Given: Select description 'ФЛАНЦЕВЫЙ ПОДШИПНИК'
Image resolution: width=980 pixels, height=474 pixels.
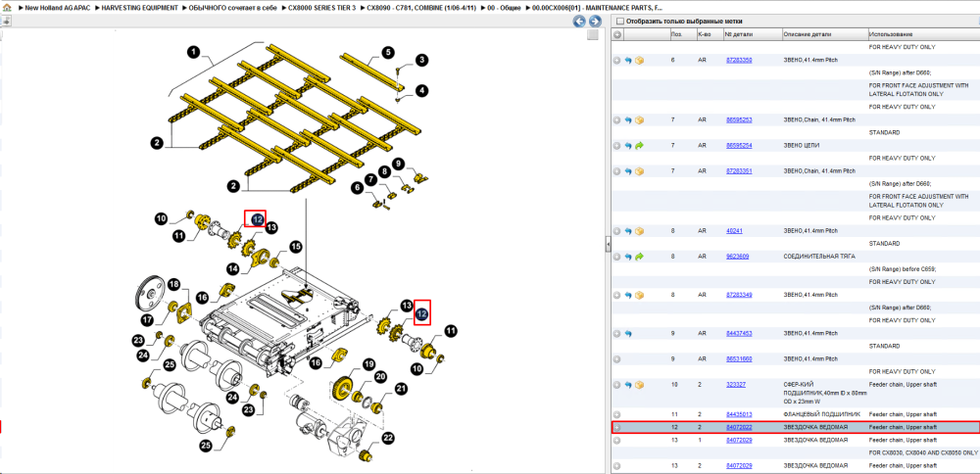Looking at the screenshot, I should (x=822, y=414).
